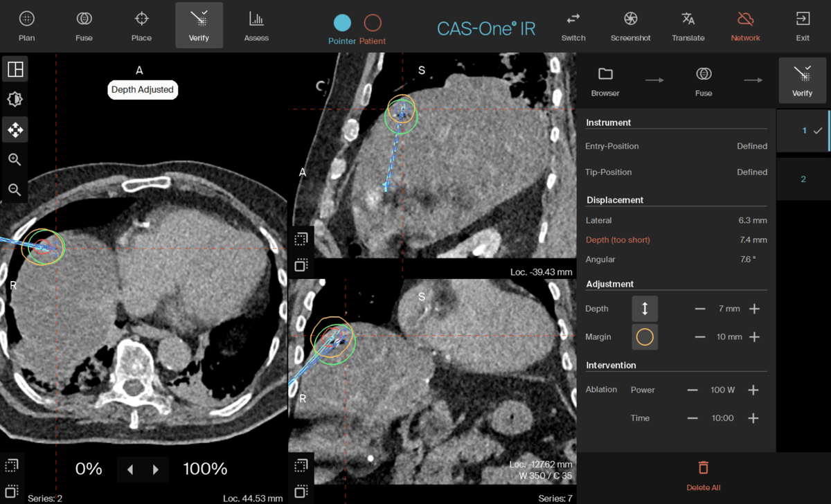Increase ablation Time

coord(753,418)
